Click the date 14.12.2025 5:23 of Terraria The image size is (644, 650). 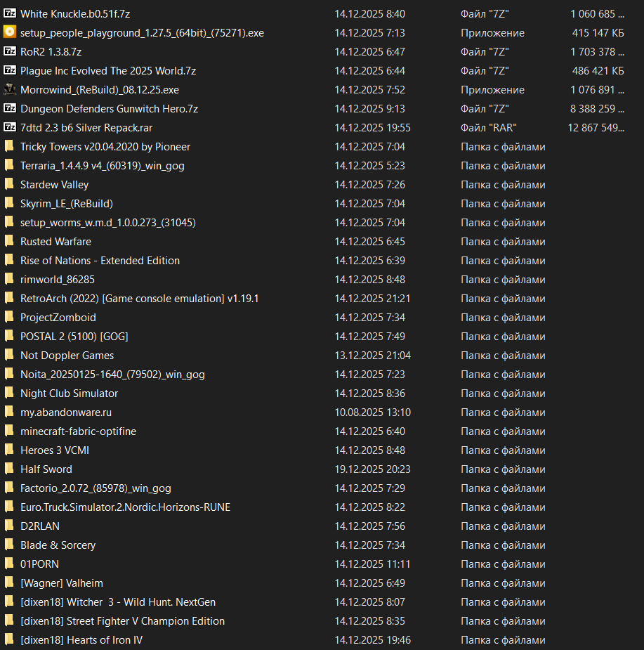pyautogui.click(x=369, y=166)
